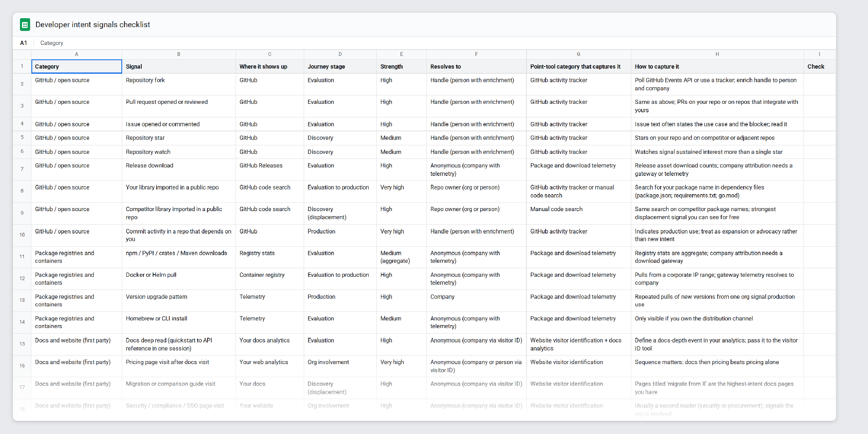The width and height of the screenshot is (868, 434).
Task: Click Issue opened or commented cell
Action: tap(179, 124)
